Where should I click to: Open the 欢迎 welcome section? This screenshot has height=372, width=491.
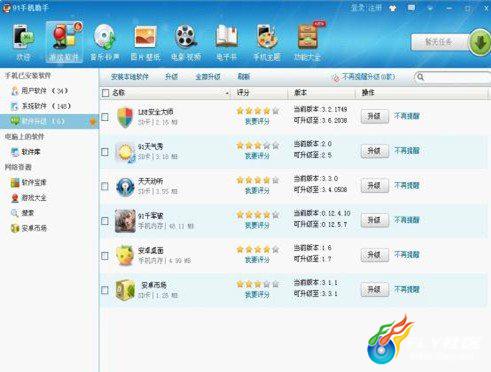pyautogui.click(x=23, y=42)
